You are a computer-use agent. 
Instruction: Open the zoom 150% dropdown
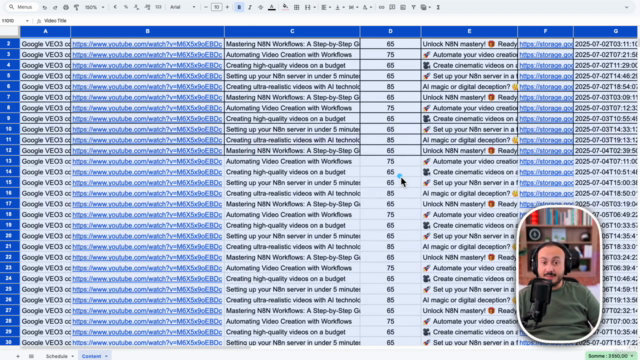click(94, 7)
